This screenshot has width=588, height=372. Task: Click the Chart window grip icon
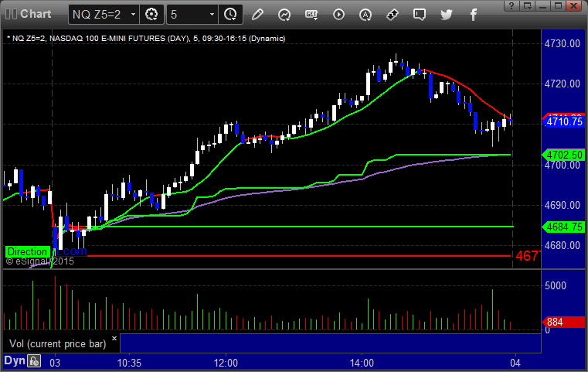12,14
